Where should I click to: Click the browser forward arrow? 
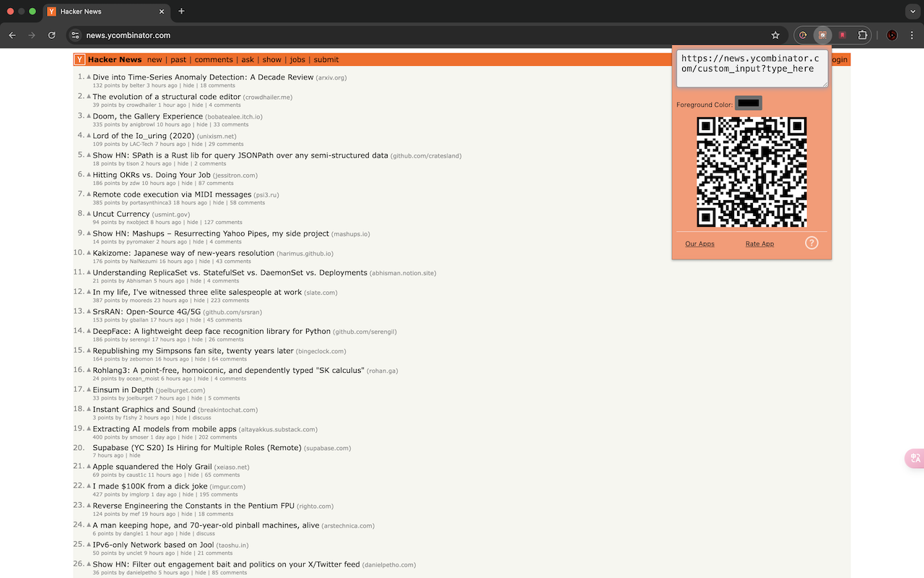32,35
